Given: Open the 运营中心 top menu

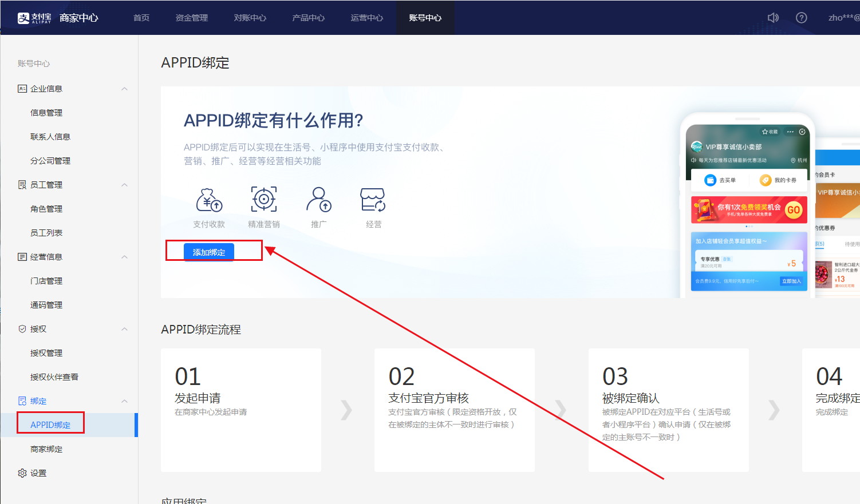Looking at the screenshot, I should point(367,18).
